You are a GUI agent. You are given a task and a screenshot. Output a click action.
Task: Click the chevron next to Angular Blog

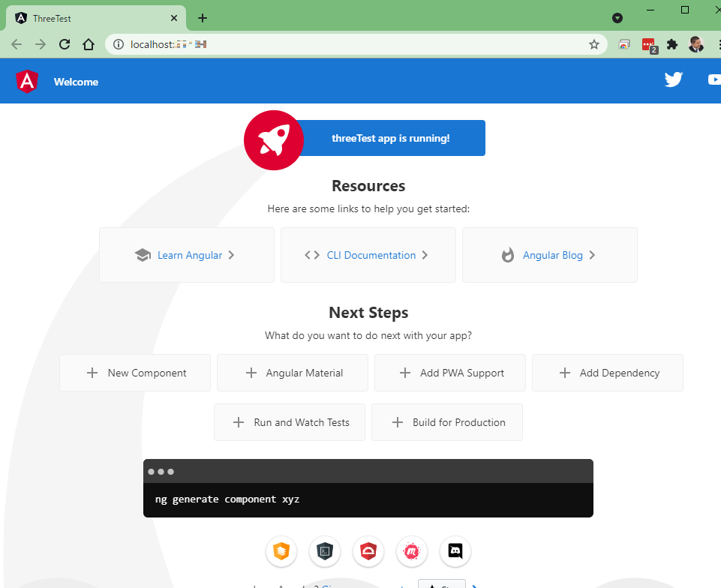[x=592, y=255]
